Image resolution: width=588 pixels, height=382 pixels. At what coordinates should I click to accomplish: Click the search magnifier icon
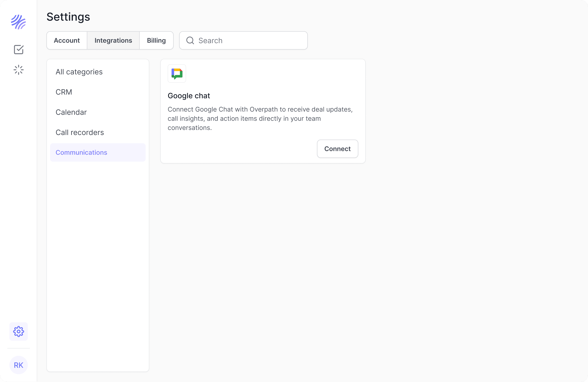point(190,41)
